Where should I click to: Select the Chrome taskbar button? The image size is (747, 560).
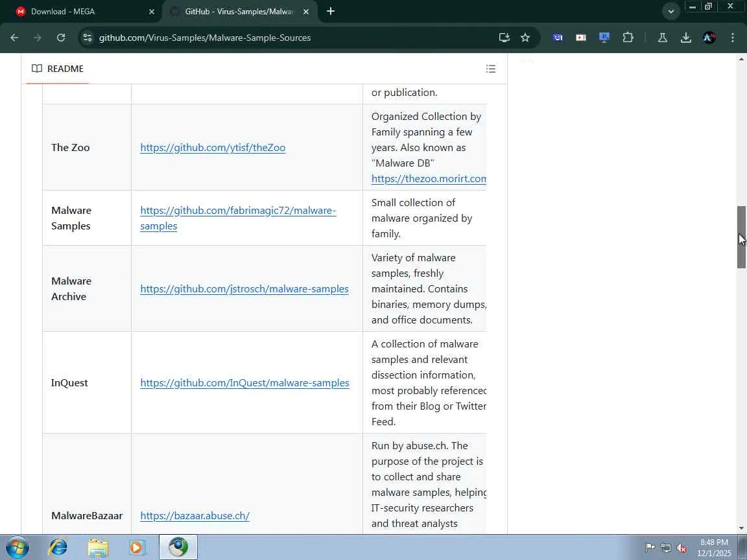point(178,547)
